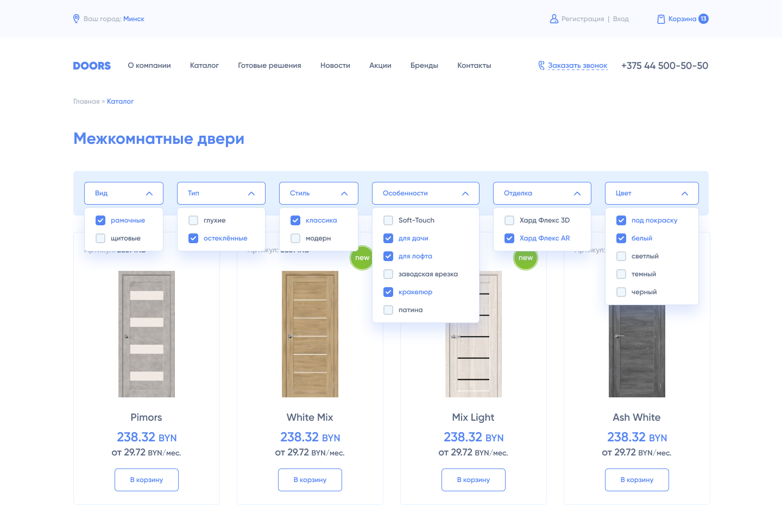
Task: Uncheck the белый color option
Action: point(621,238)
